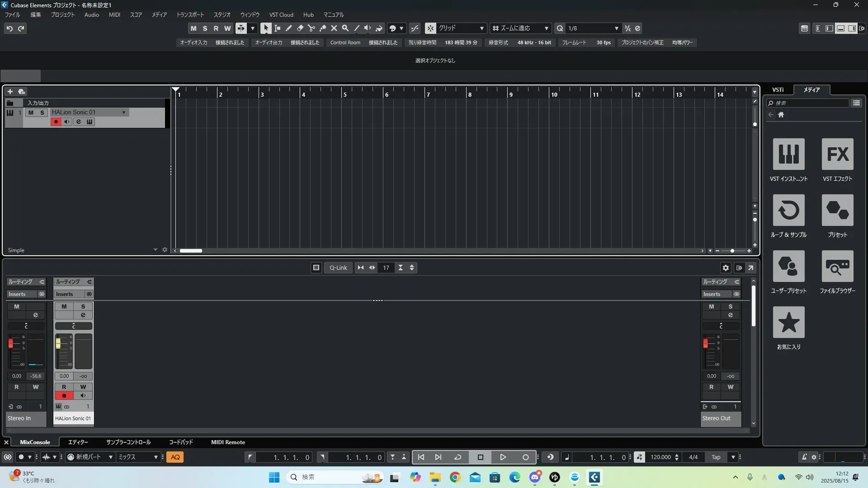Viewport: 868px width, 488px height.
Task: Select the Draw pencil tool
Action: point(288,28)
